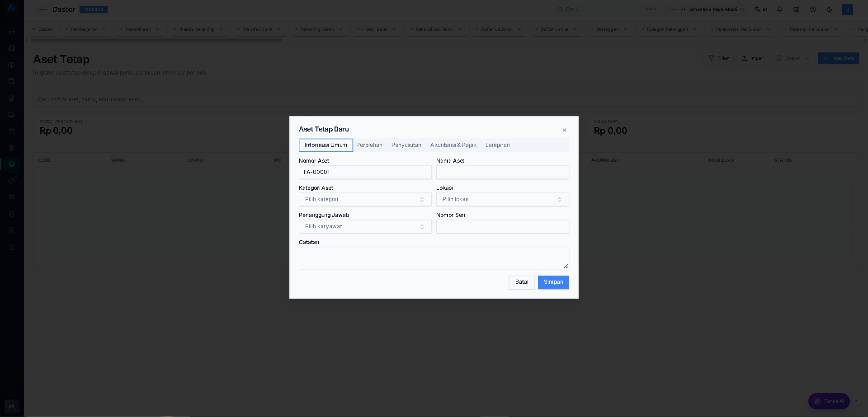Open the Tanya AI assistant button
The image size is (868, 417).
coord(829,401)
